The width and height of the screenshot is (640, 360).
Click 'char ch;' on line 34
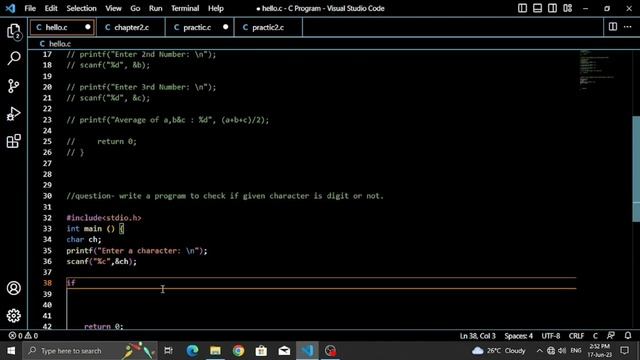tap(84, 240)
